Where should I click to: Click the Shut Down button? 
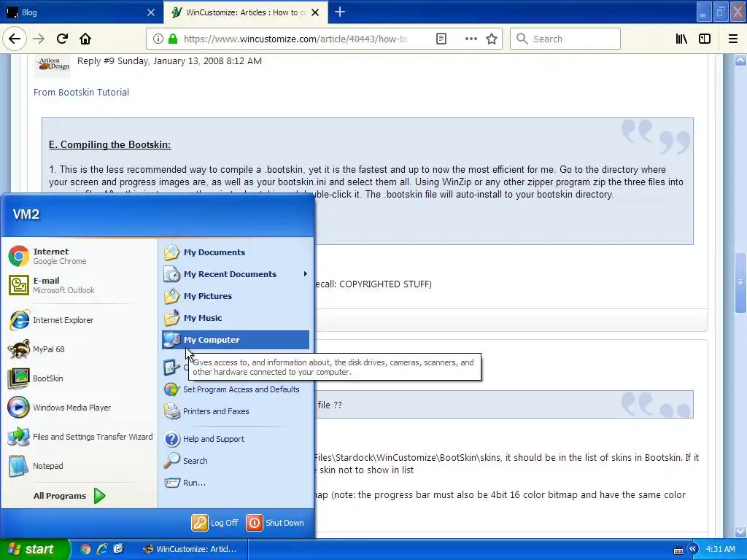pos(275,523)
